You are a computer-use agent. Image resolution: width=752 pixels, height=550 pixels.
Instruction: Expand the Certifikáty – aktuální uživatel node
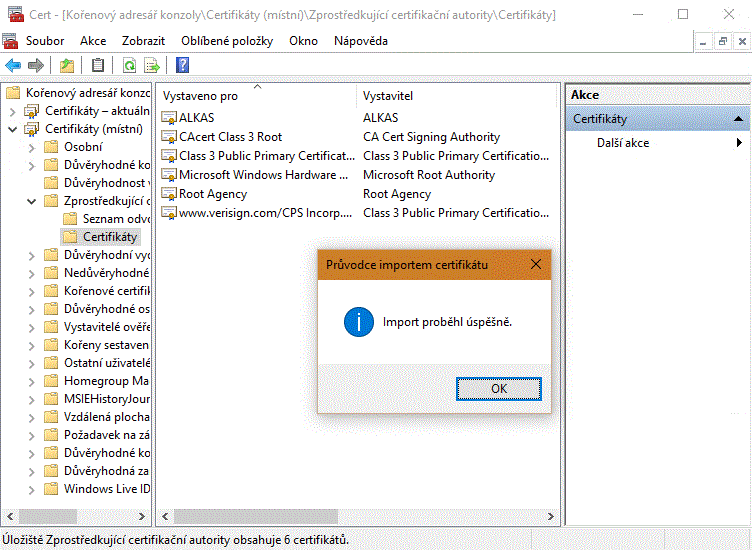coord(12,110)
